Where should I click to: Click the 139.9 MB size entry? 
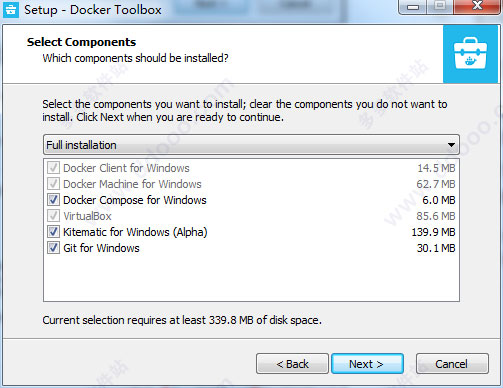click(433, 232)
